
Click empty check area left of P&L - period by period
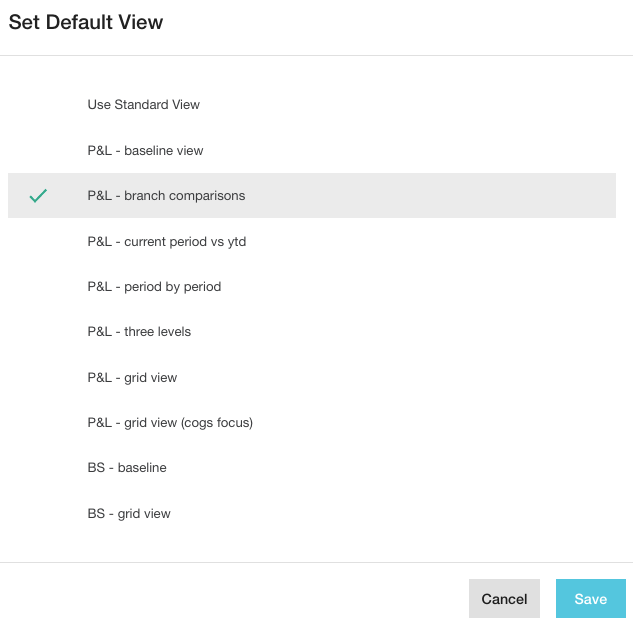coord(38,287)
